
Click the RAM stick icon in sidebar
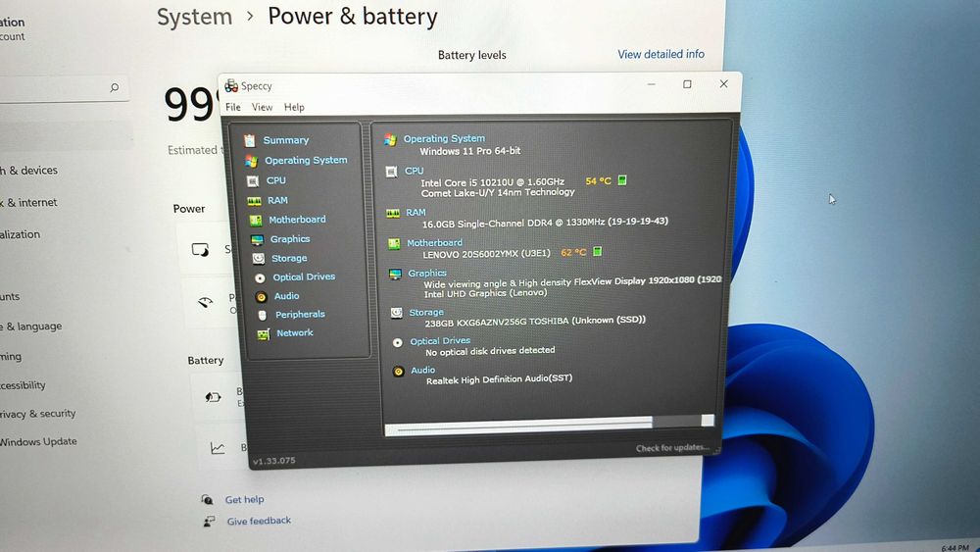[254, 201]
